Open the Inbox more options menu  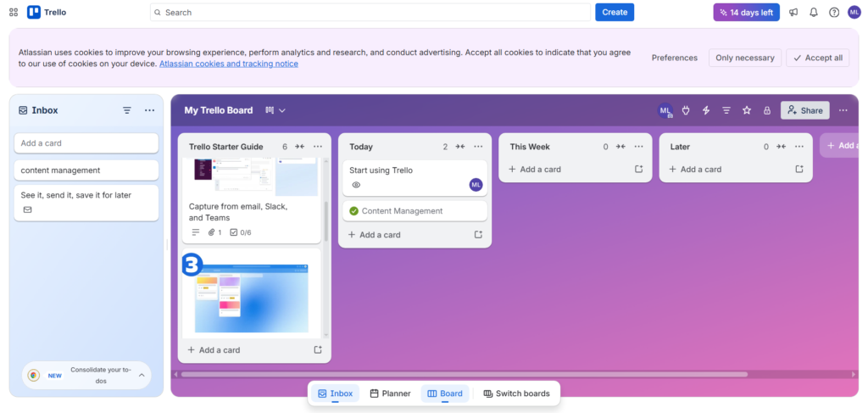(x=149, y=110)
